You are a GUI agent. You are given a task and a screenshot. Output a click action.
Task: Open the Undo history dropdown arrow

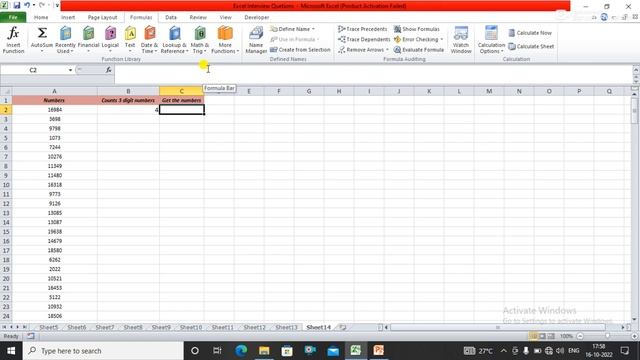[x=34, y=5]
